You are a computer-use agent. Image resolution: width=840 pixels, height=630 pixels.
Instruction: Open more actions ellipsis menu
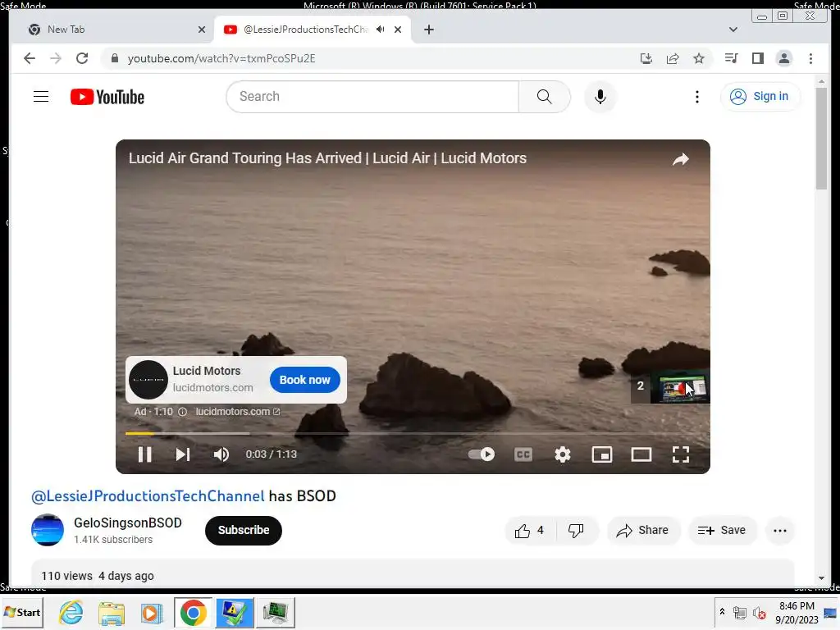tap(780, 531)
